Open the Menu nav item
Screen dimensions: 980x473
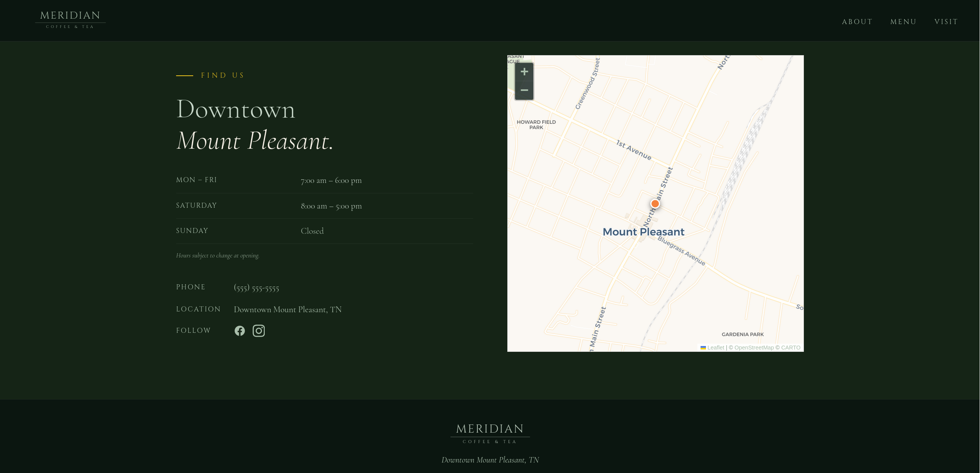tap(903, 22)
